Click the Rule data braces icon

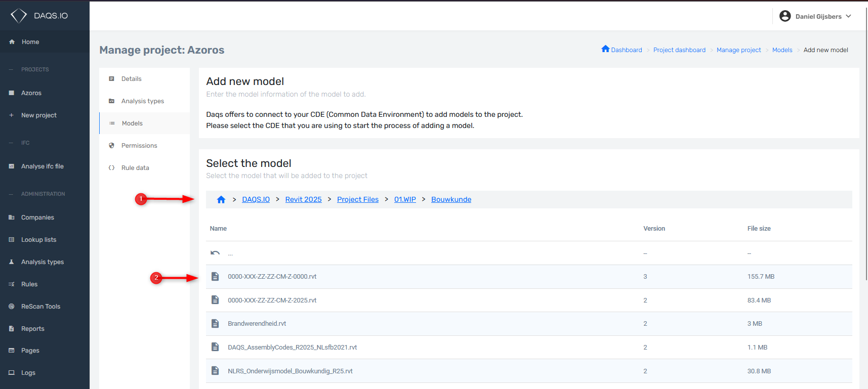pyautogui.click(x=112, y=168)
